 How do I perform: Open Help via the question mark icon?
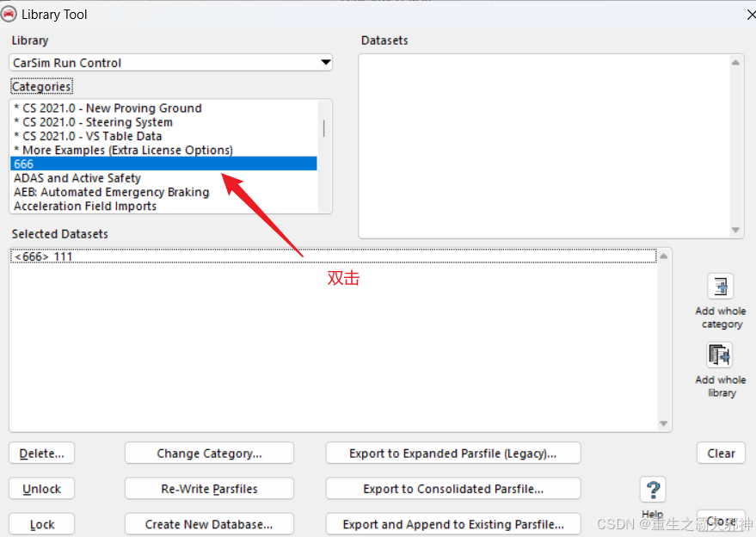pyautogui.click(x=653, y=490)
